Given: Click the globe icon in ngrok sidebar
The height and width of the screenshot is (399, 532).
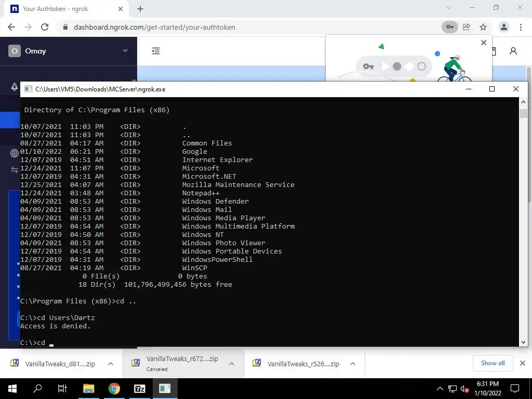Looking at the screenshot, I should [14, 153].
